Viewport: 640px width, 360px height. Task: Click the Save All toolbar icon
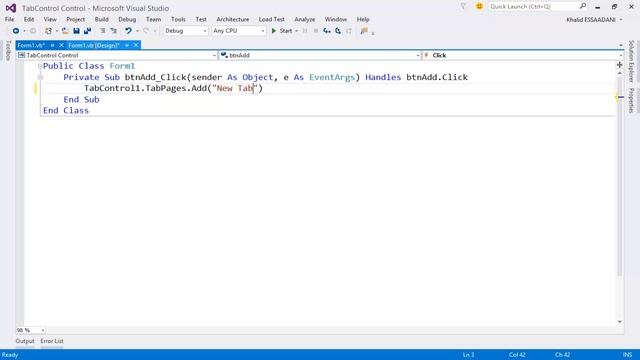click(x=87, y=31)
